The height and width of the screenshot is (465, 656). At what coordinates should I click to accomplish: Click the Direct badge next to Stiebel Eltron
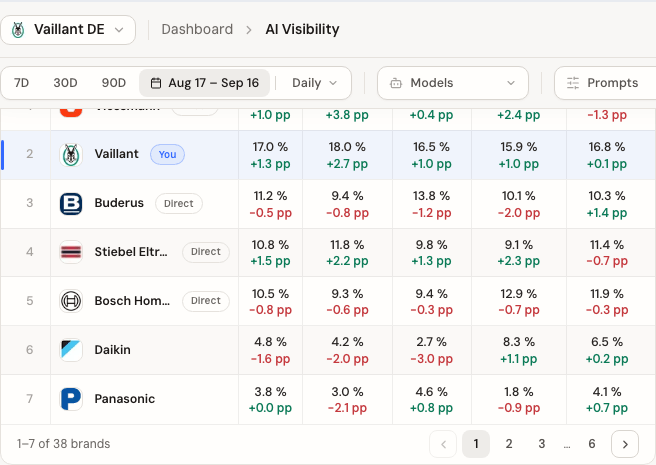coord(206,252)
